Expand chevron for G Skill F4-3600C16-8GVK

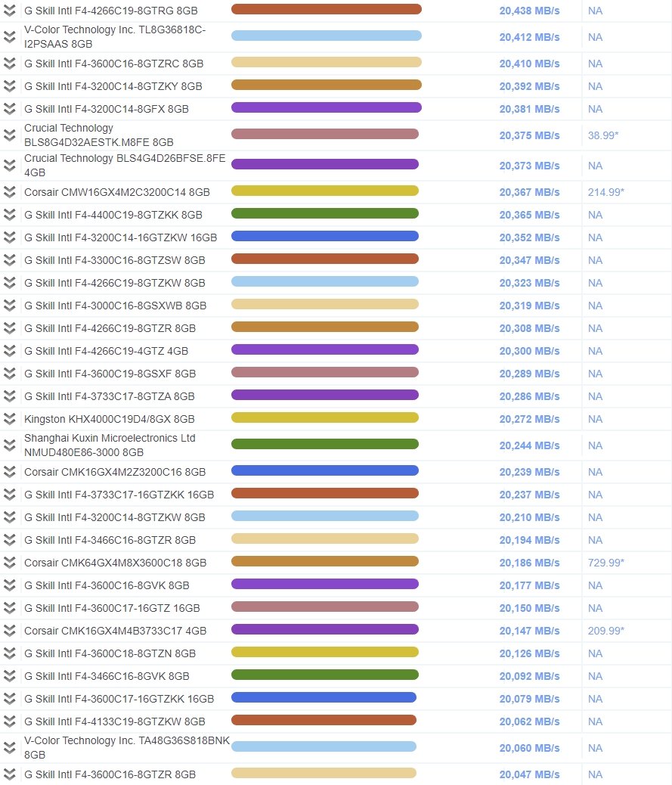point(10,585)
